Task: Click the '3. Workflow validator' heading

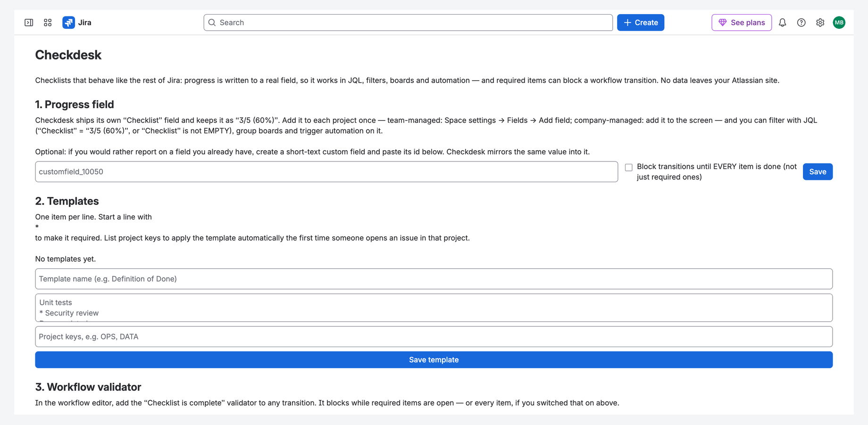Action: click(88, 387)
